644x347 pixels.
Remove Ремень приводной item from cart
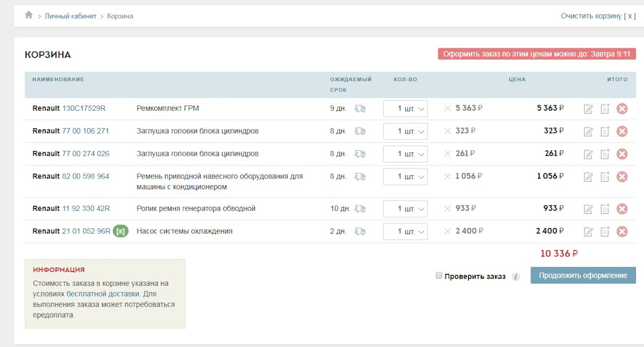[x=622, y=177]
